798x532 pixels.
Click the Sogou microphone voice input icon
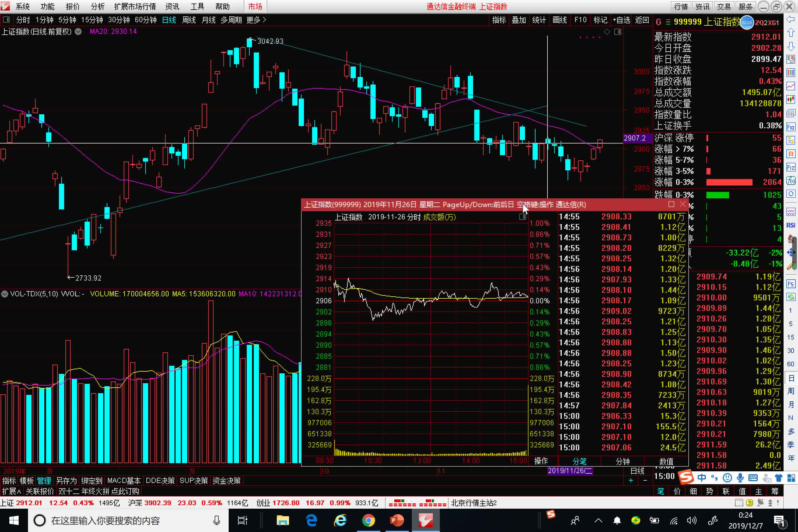[740, 478]
